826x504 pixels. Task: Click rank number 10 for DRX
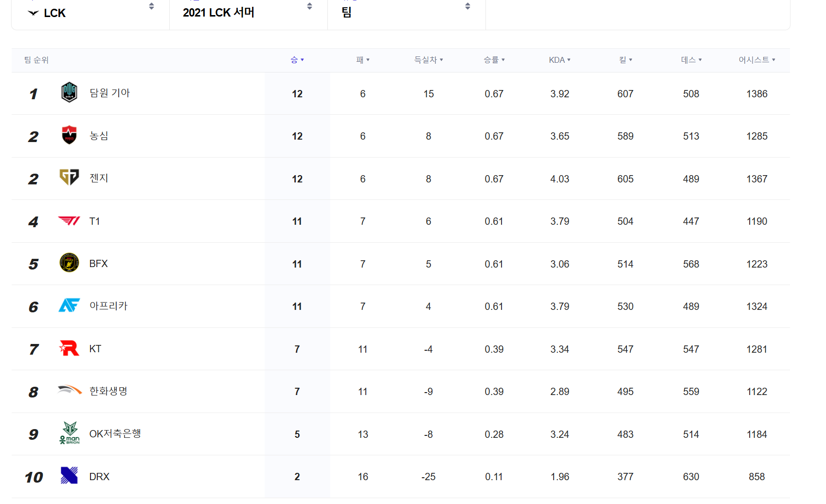point(34,477)
